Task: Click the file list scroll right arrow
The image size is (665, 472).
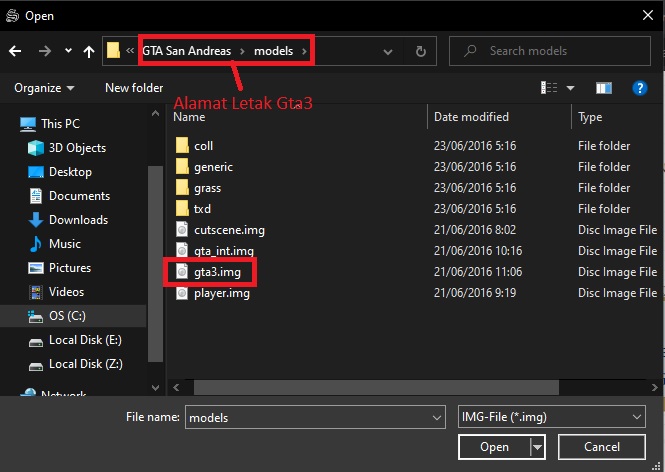Action: (654, 387)
